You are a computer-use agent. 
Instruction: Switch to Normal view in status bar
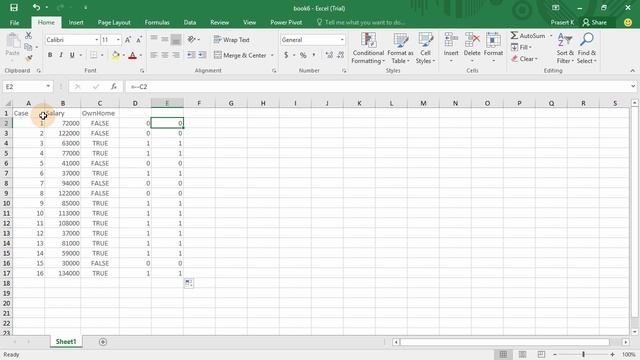tap(503, 354)
